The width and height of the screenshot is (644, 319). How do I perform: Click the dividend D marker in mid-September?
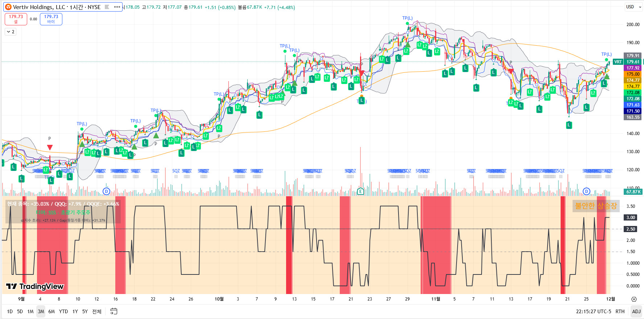tap(106, 191)
